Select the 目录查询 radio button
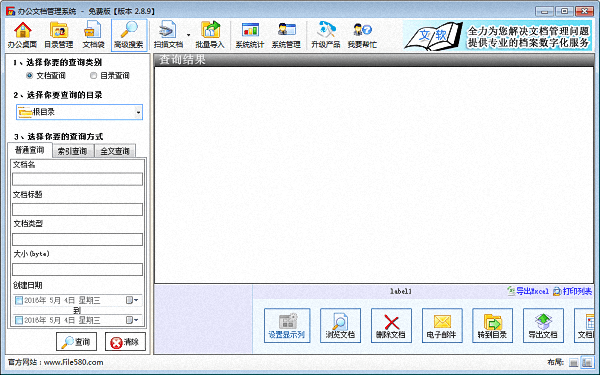600x375 pixels. coord(93,76)
